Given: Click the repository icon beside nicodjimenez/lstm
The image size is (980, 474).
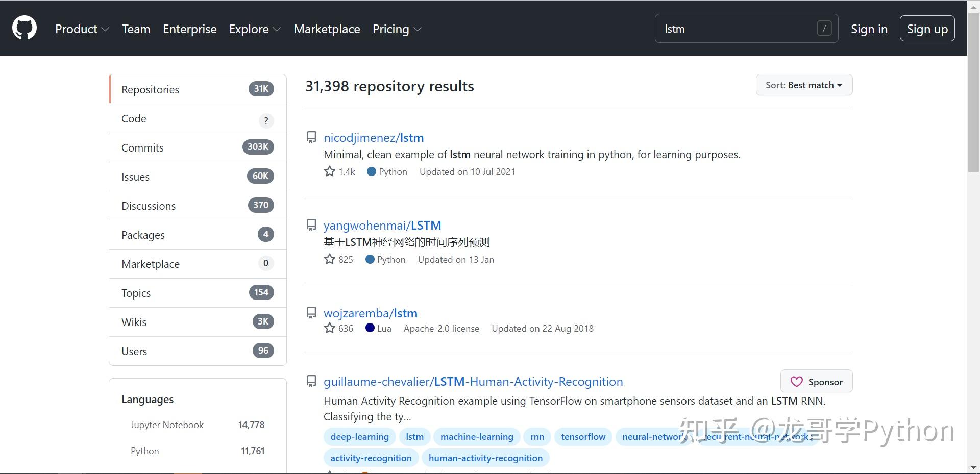Looking at the screenshot, I should 311,137.
